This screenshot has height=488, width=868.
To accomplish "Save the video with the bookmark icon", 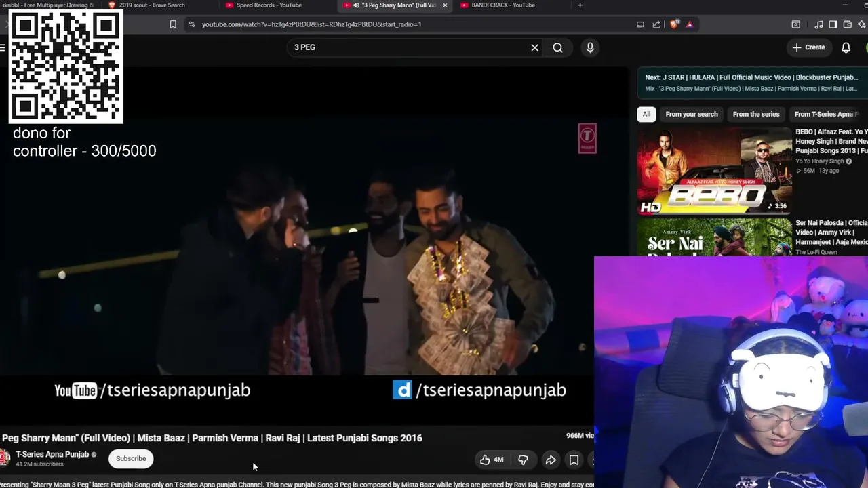I will (574, 460).
